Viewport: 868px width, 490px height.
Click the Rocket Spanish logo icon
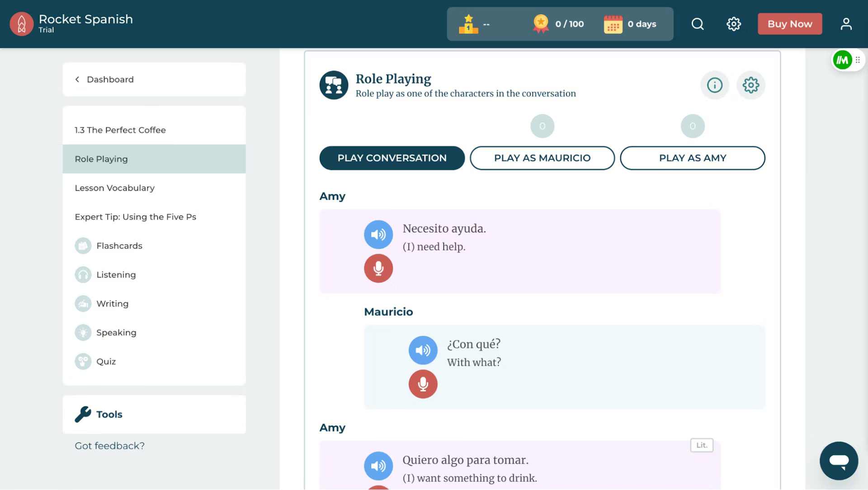22,24
